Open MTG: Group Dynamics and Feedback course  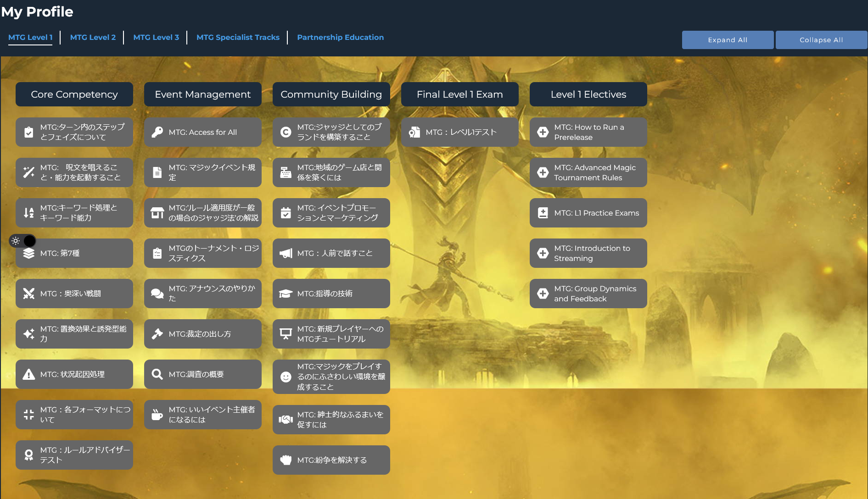coord(588,294)
